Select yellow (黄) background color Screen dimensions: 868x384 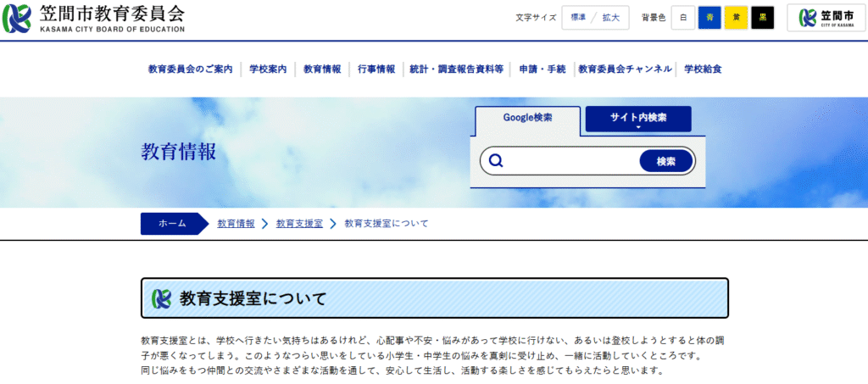pyautogui.click(x=736, y=18)
